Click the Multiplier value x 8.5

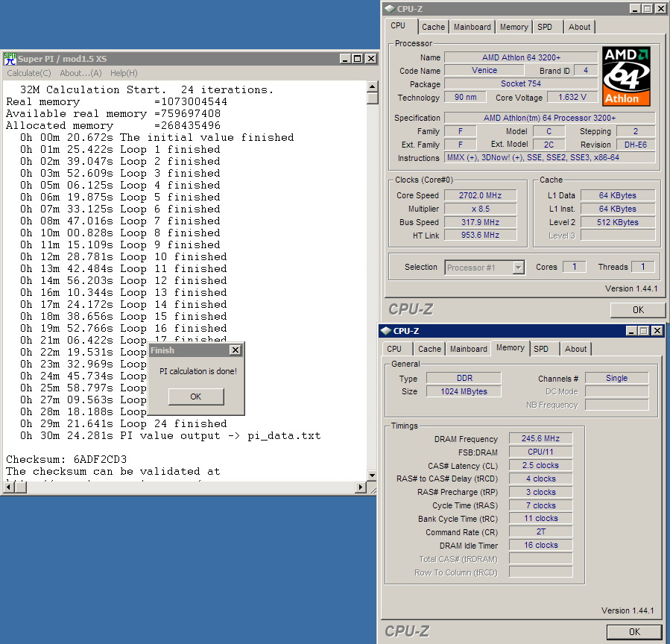480,209
